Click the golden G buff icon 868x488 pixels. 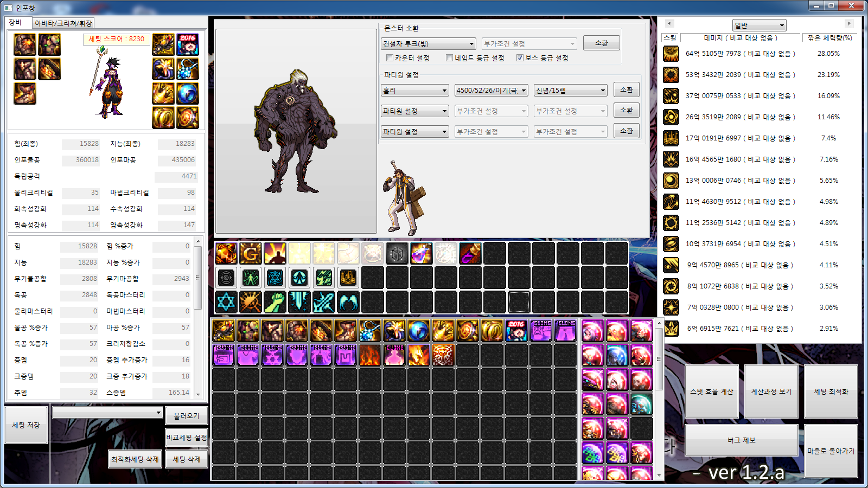pos(251,253)
